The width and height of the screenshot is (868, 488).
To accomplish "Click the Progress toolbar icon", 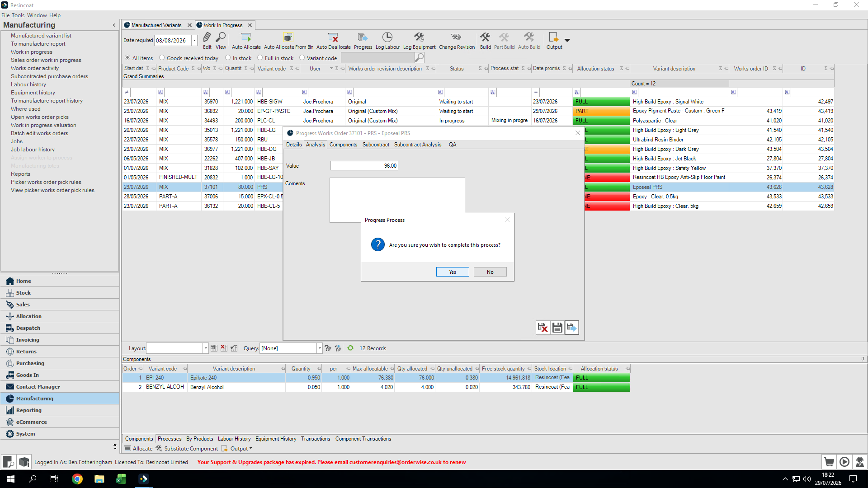I will coord(363,40).
